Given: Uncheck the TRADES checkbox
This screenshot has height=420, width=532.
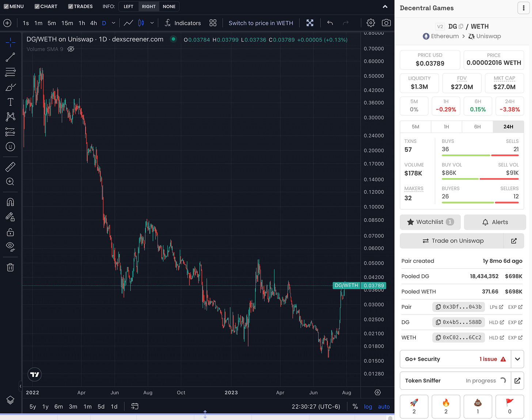Looking at the screenshot, I should coord(71,7).
